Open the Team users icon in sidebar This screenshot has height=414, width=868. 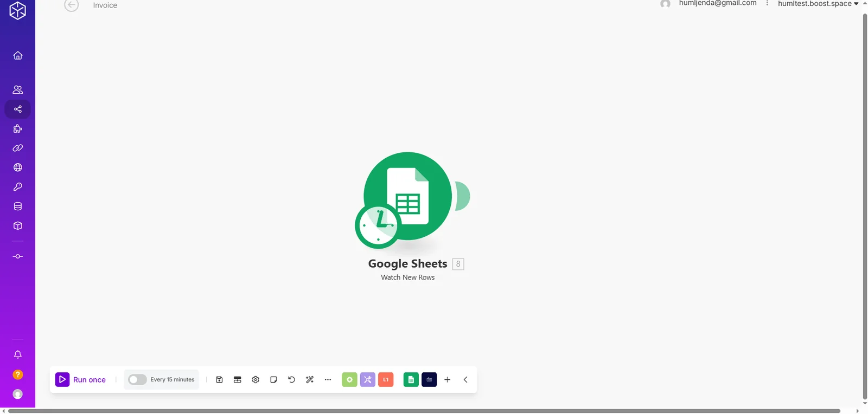click(18, 89)
